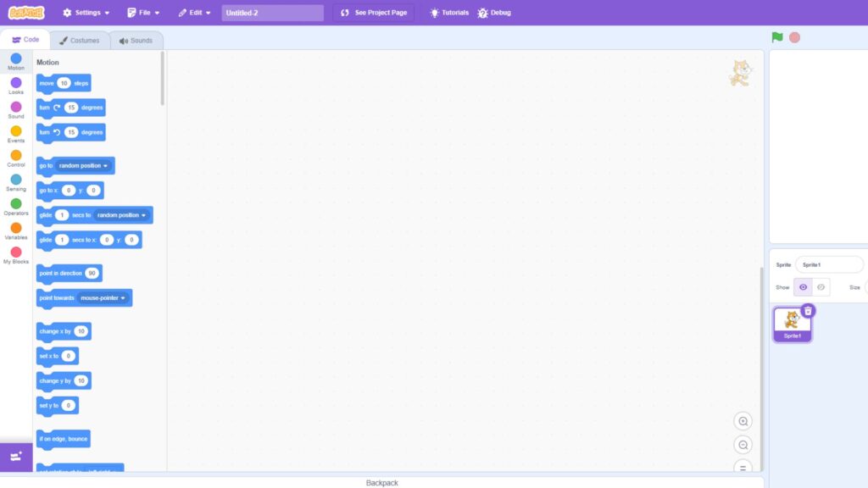Click the direction value 90 field
868x488 pixels.
pos(92,273)
